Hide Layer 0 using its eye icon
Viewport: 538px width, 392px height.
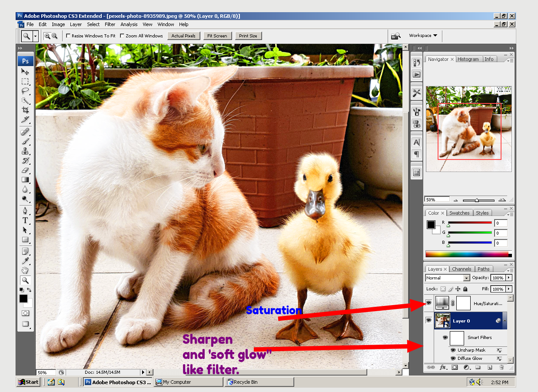coord(429,320)
